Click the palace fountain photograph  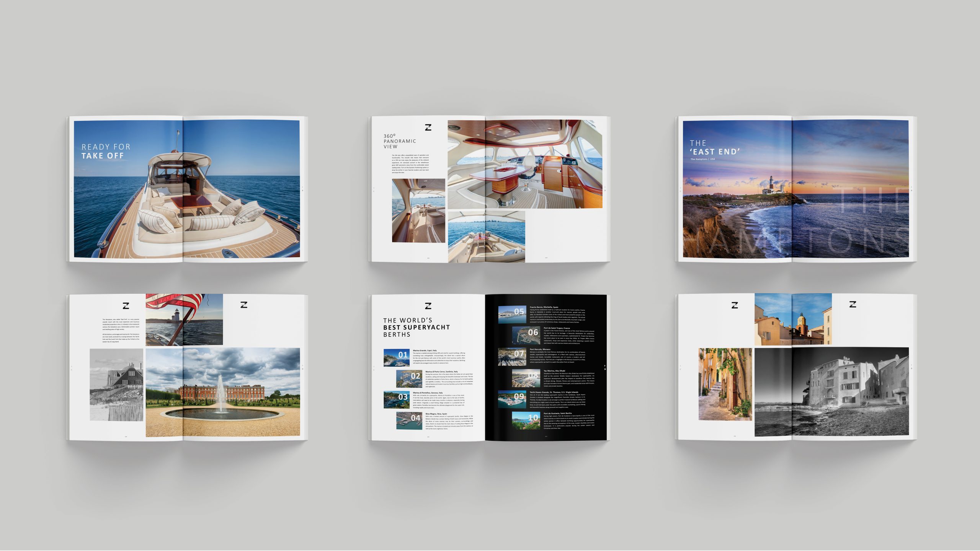click(x=223, y=392)
